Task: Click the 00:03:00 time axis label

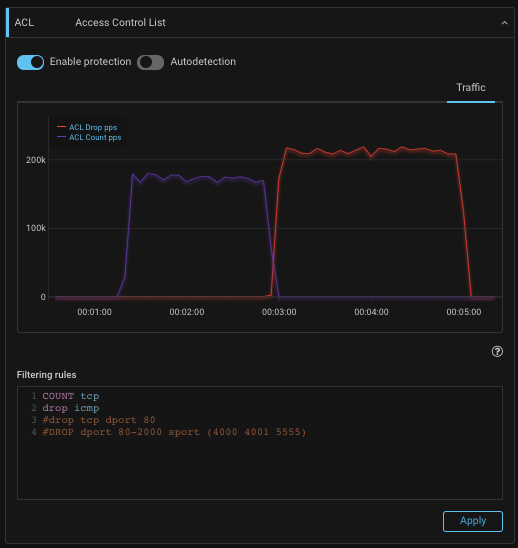Action: coord(279,312)
